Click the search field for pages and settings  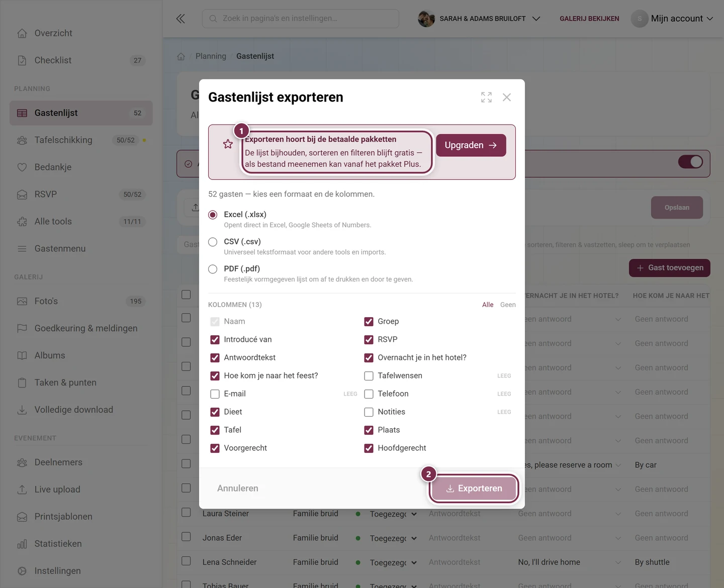pos(301,19)
